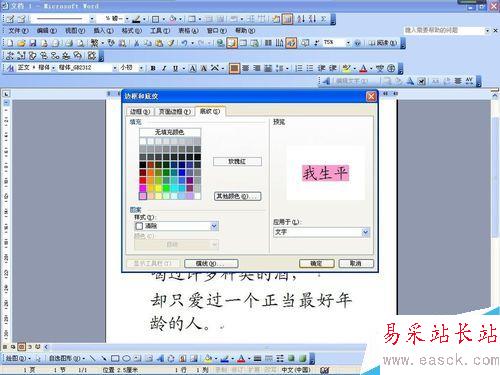Click the Cut scissors icon
500x375 pixels.
coord(137,43)
